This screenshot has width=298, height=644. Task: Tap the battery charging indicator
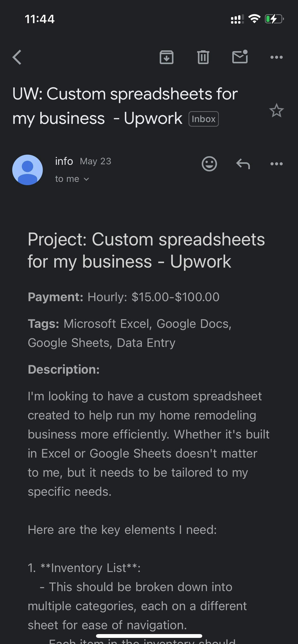[274, 19]
